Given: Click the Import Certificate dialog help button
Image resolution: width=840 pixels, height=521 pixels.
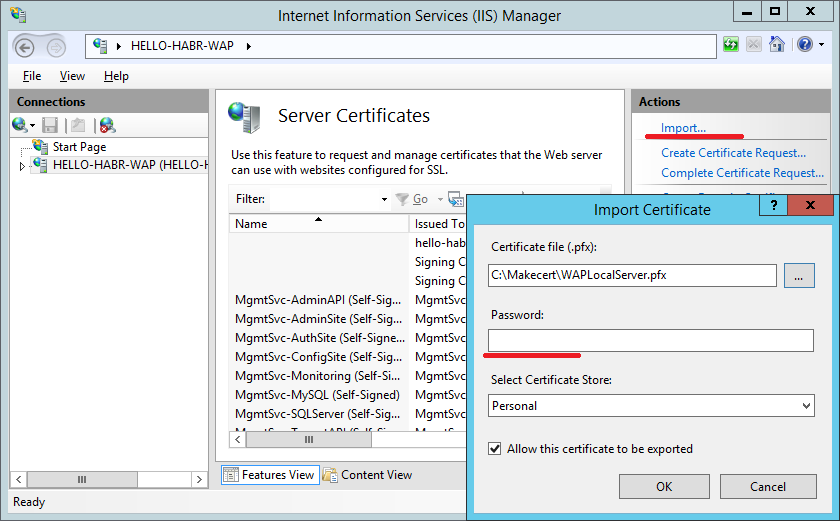Looking at the screenshot, I should [x=773, y=206].
